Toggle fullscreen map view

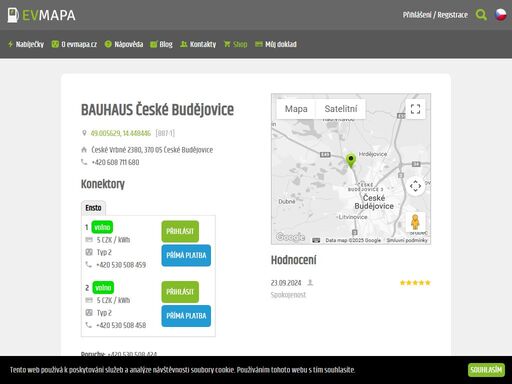pyautogui.click(x=415, y=109)
